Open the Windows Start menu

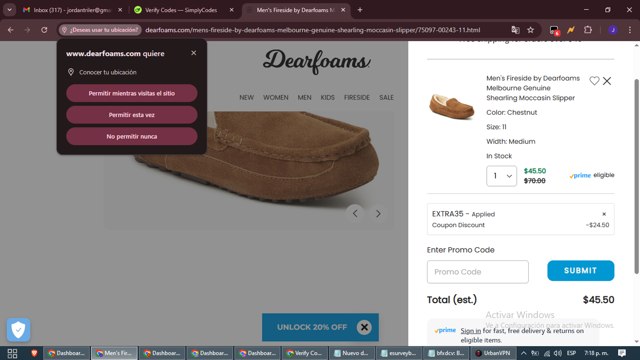[12, 353]
